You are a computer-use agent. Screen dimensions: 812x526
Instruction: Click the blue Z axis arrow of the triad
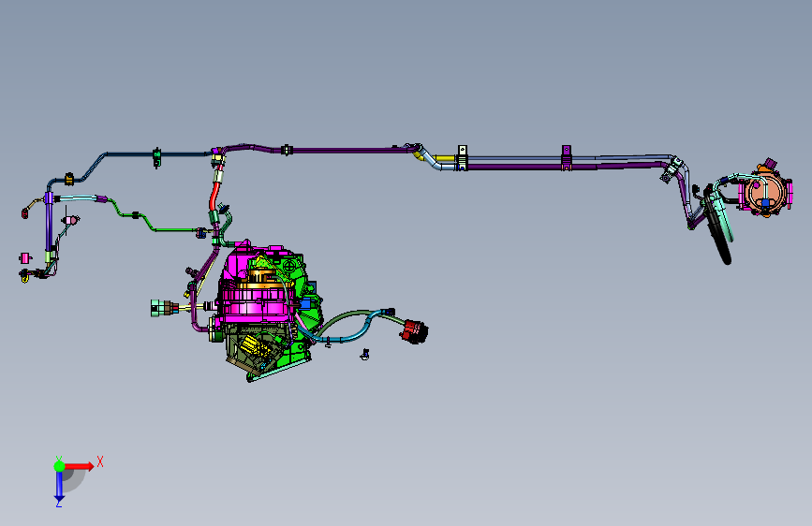pos(59,487)
